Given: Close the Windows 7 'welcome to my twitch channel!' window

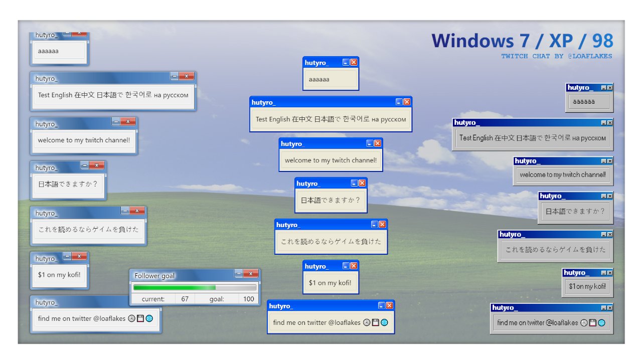Looking at the screenshot, I should click(x=128, y=122).
